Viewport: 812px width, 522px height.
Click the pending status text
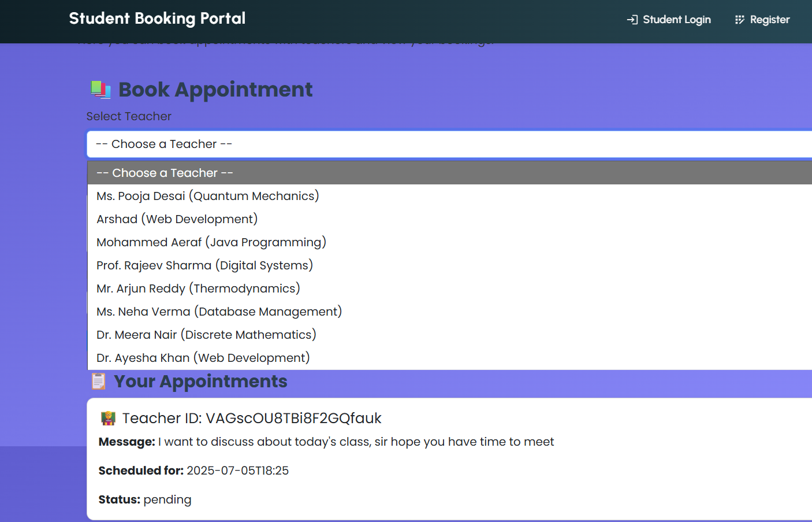tap(167, 499)
